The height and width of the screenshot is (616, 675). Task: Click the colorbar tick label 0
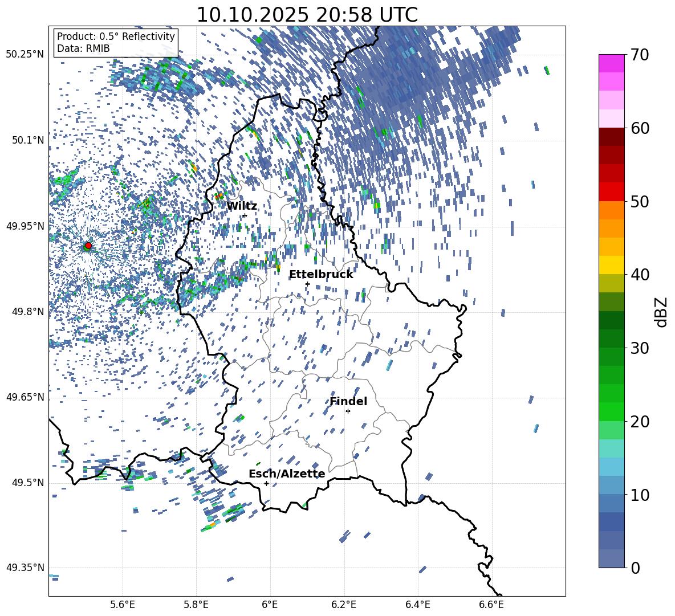(x=636, y=568)
